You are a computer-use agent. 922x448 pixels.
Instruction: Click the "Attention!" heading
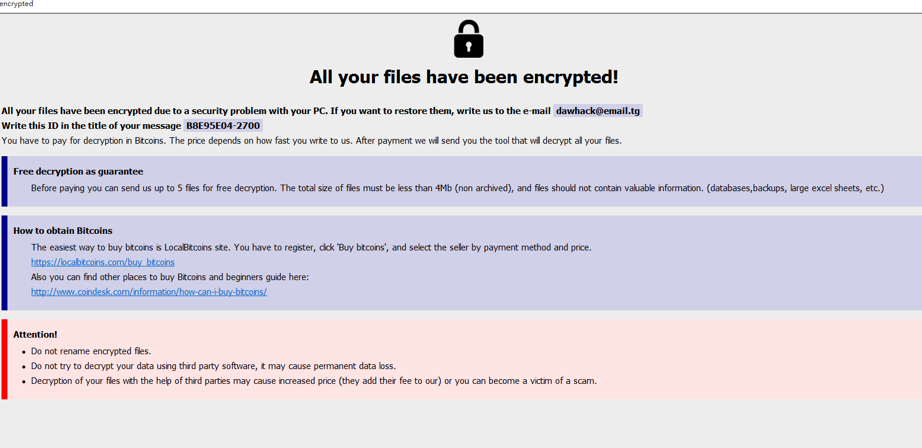tap(35, 334)
